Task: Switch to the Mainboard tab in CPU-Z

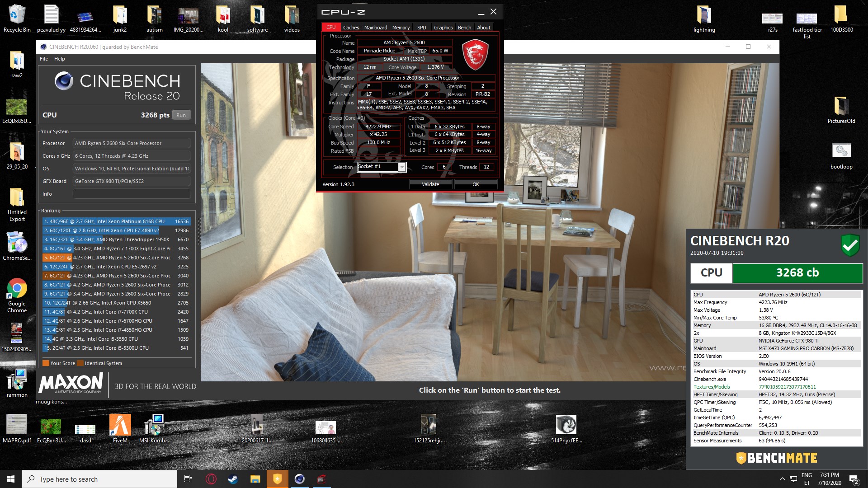Action: 376,28
